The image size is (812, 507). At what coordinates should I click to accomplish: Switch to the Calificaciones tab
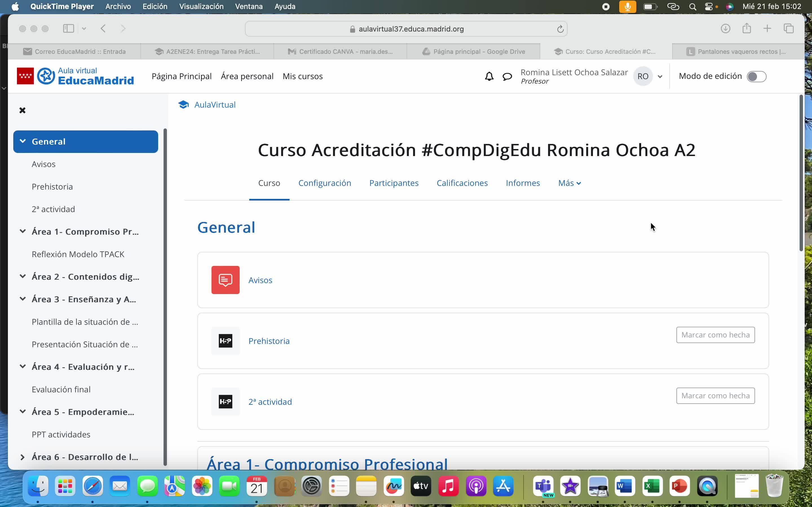pos(462,183)
